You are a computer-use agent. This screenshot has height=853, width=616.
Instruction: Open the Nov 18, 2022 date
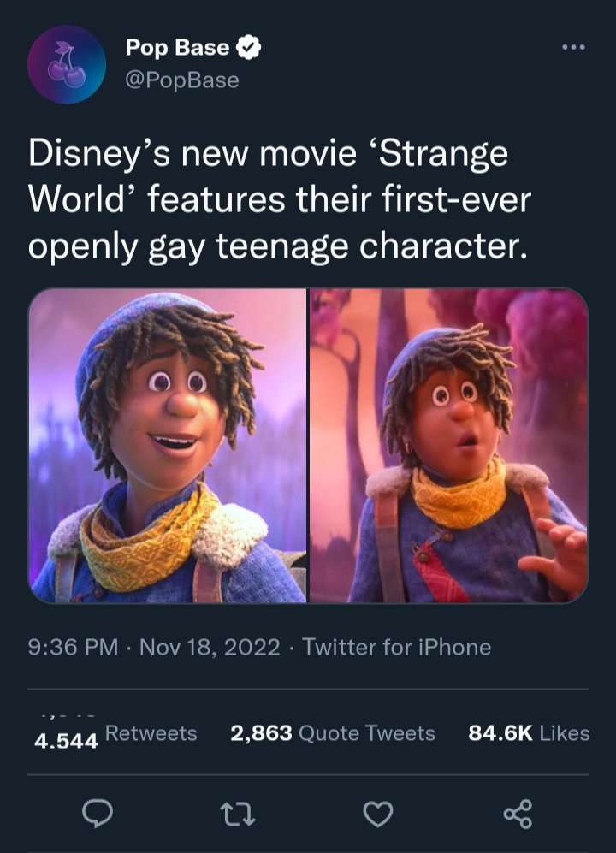point(210,648)
